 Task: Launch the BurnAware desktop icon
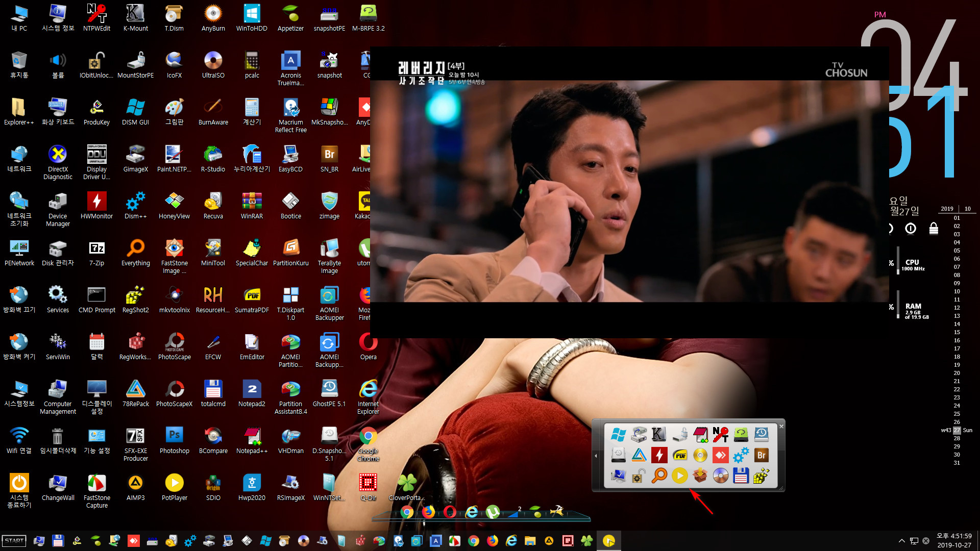coord(213,112)
